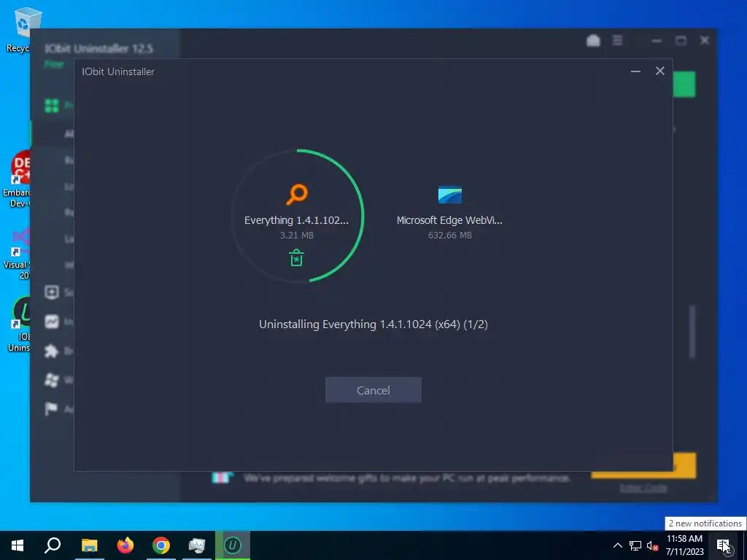This screenshot has width=747, height=560.
Task: Launch Firefox from taskbar
Action: 125,545
